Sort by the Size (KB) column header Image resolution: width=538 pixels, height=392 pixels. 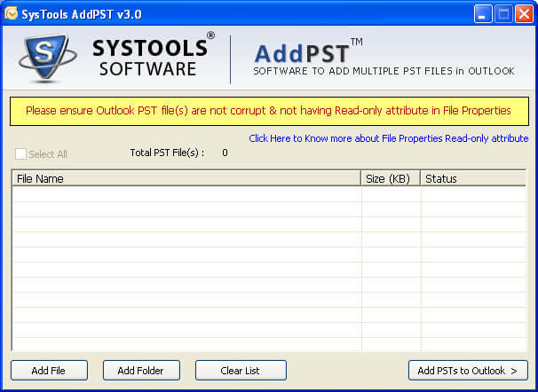(x=391, y=178)
